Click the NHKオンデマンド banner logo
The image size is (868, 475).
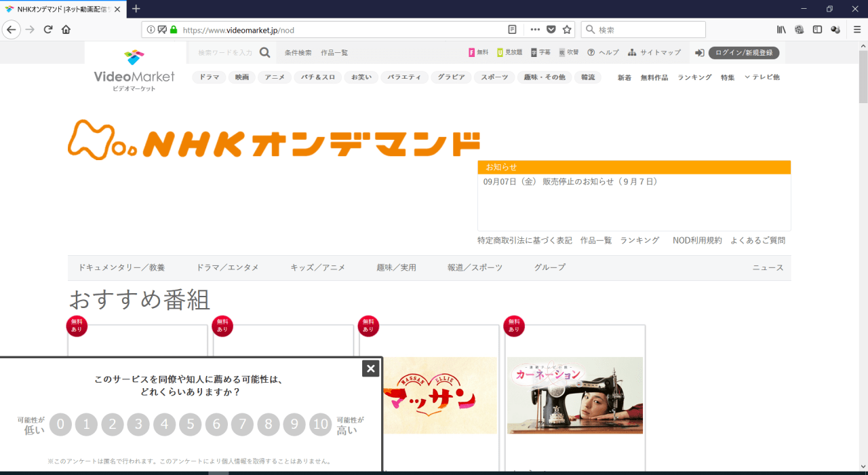(274, 140)
